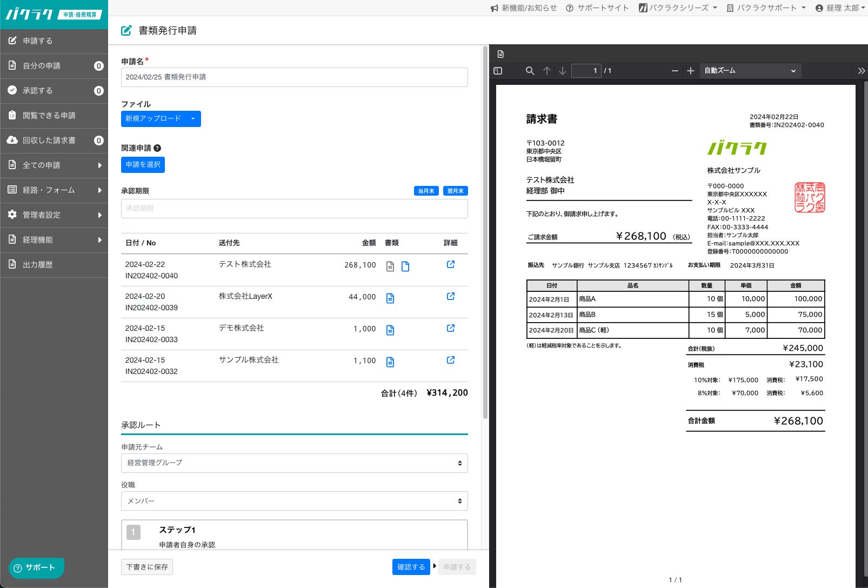This screenshot has height=588, width=868.
Task: Open 閲覧できる申請 sidebar item
Action: (54, 116)
